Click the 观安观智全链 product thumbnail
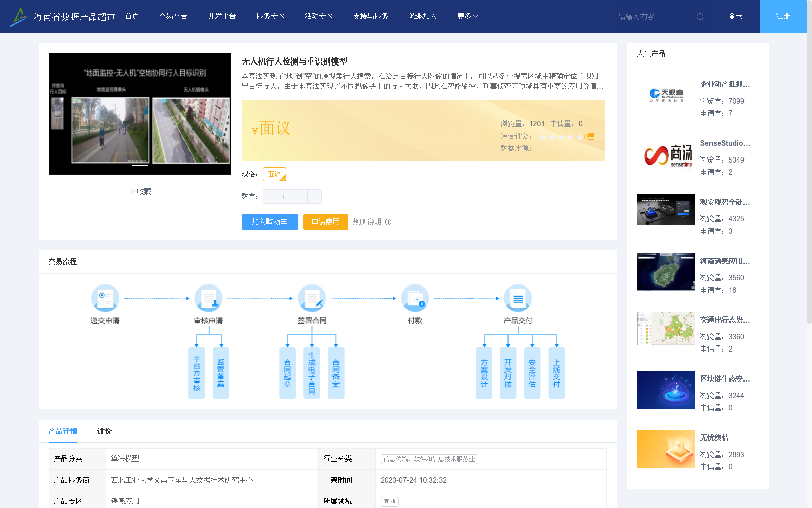The image size is (812, 508). 666,209
